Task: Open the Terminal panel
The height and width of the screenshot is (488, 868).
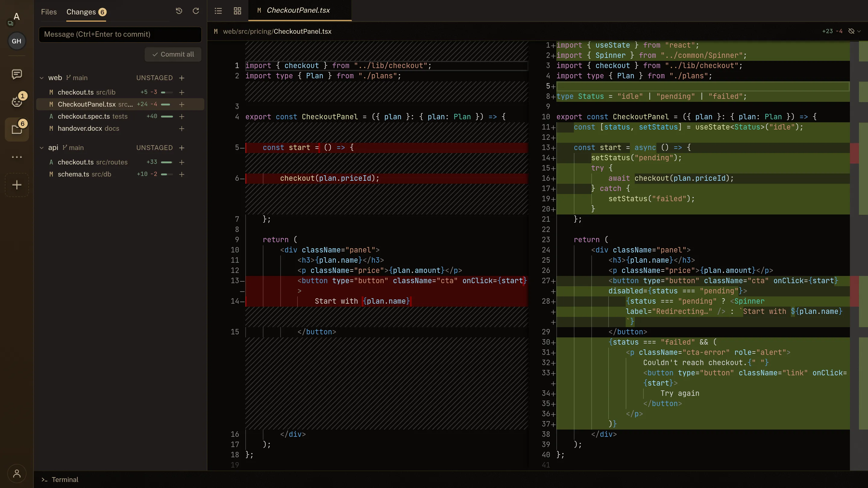Action: click(x=60, y=480)
